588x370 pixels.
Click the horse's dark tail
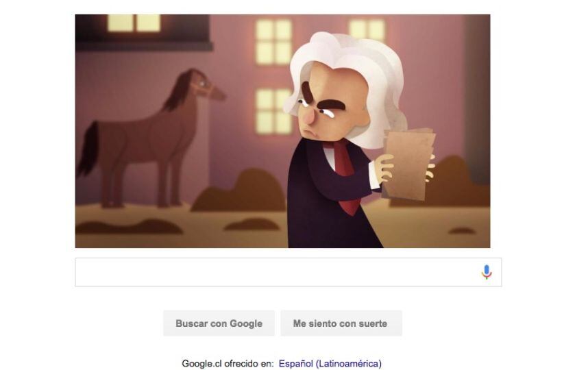click(88, 150)
